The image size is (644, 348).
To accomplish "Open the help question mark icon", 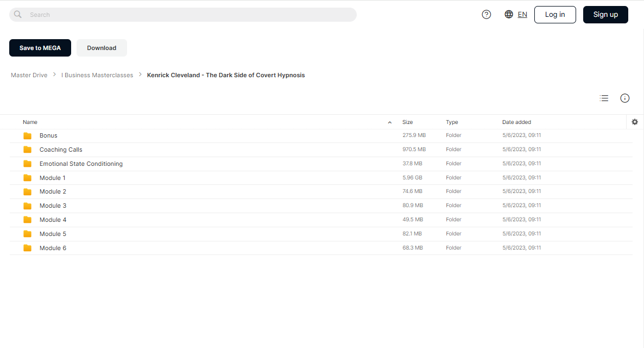I will point(487,14).
